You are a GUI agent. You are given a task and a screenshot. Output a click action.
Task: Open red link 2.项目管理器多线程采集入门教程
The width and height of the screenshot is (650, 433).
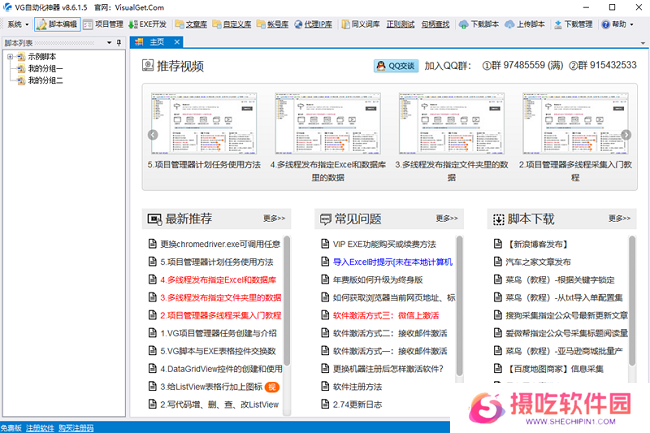tap(221, 315)
